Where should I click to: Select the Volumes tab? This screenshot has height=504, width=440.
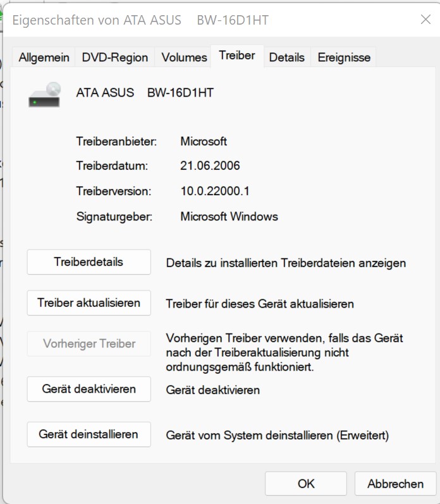184,57
